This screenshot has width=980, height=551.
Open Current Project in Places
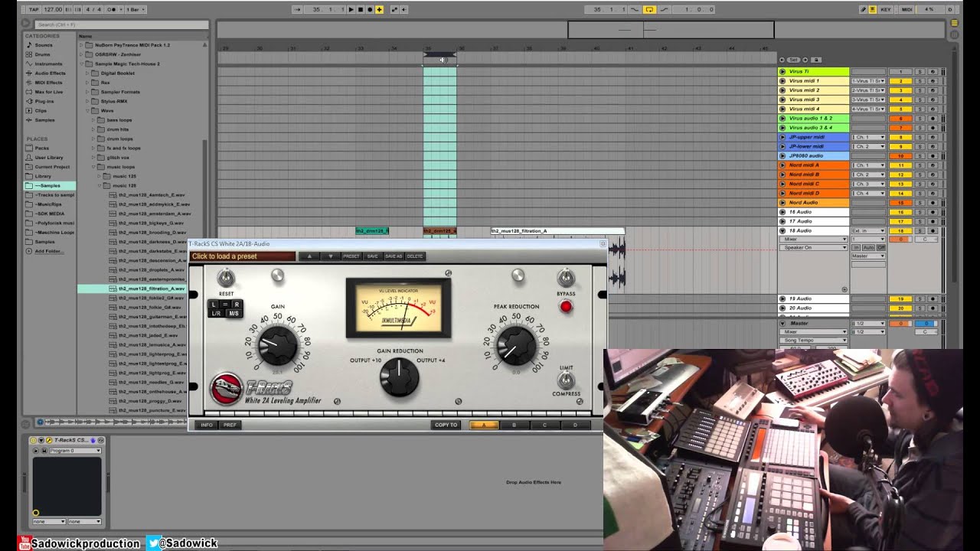click(51, 166)
